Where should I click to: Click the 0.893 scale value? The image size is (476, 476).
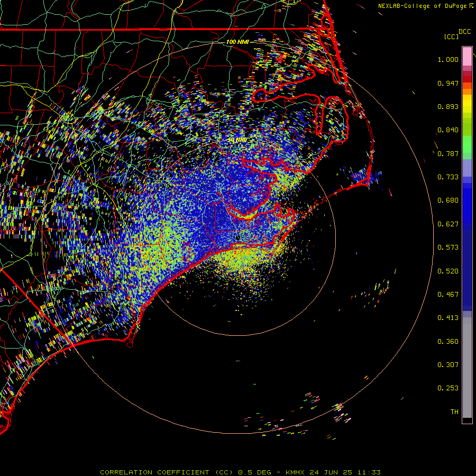[x=448, y=106]
